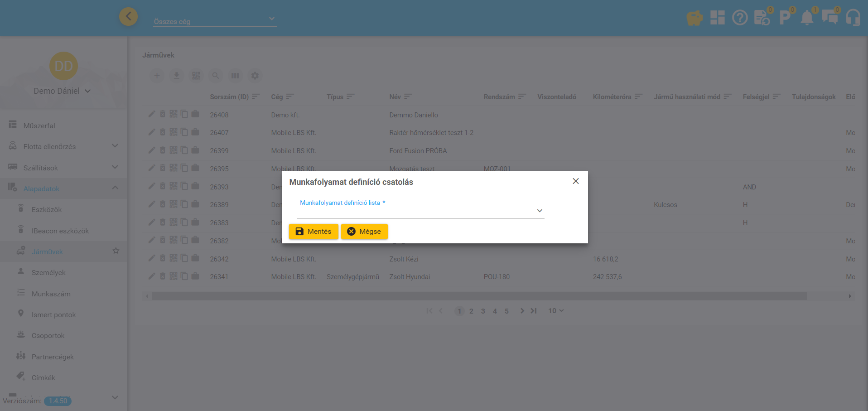Image resolution: width=868 pixels, height=411 pixels.
Task: Open the Munkafolyamat definíció lista dropdown
Action: click(x=420, y=211)
